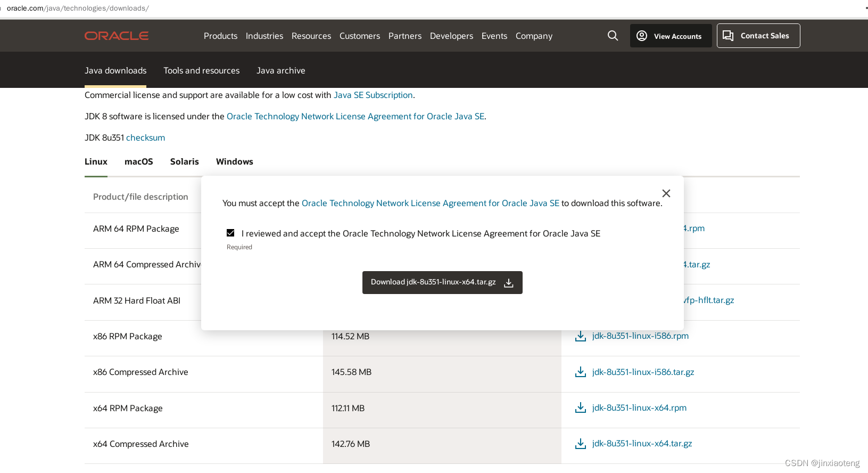Select the '112.11 MB' size cell
Screen dimensions: 868x473
click(348, 408)
